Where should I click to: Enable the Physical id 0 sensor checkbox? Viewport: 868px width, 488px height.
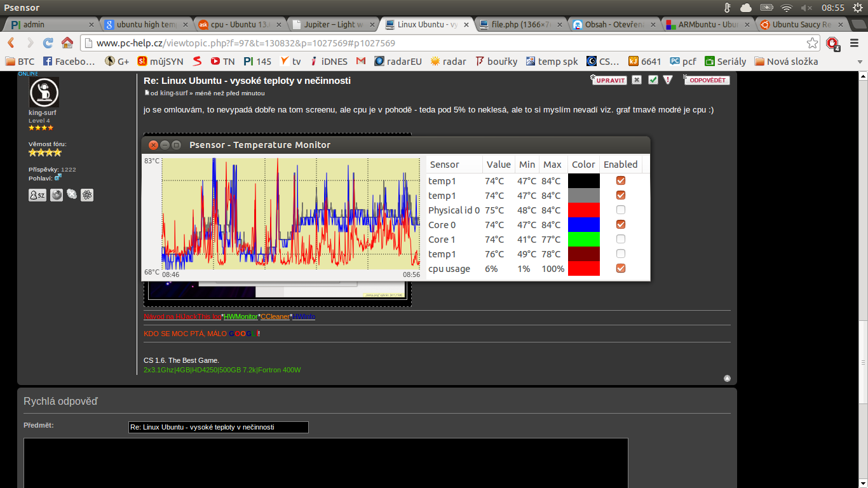(621, 210)
